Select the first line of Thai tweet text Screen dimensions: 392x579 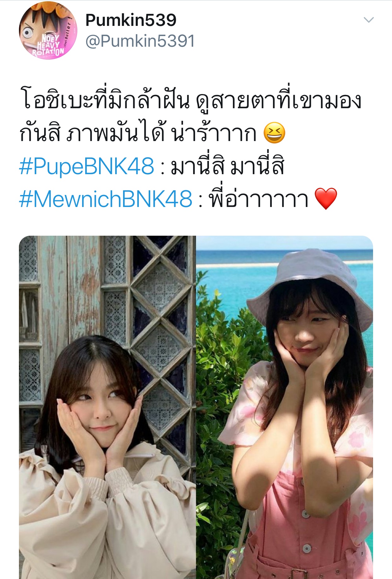[x=191, y=100]
